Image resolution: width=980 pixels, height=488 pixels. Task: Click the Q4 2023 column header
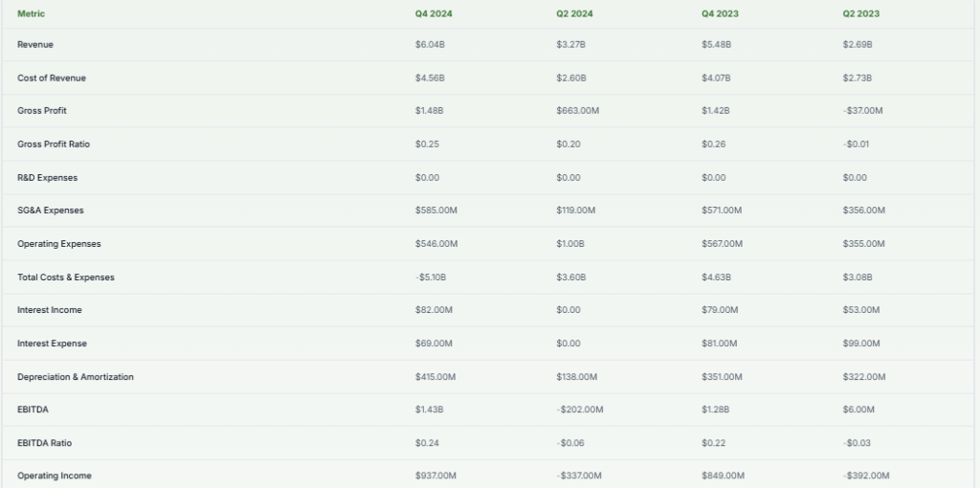pyautogui.click(x=720, y=14)
